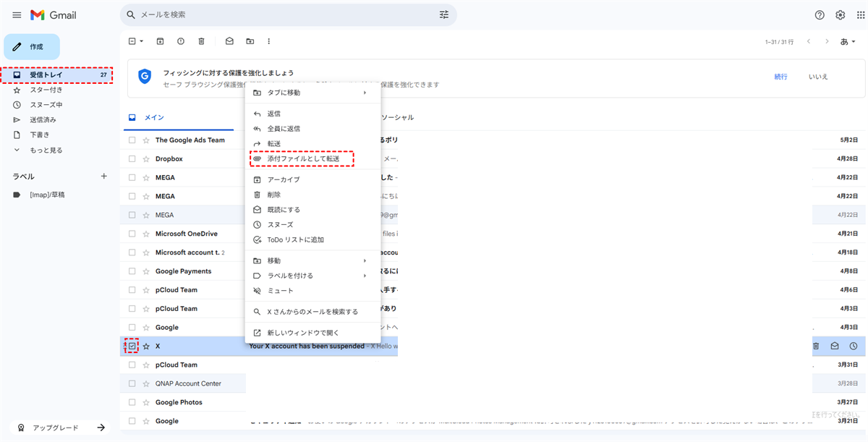
Task: Check the Microsoft OneDrive email checkbox
Action: tap(132, 234)
